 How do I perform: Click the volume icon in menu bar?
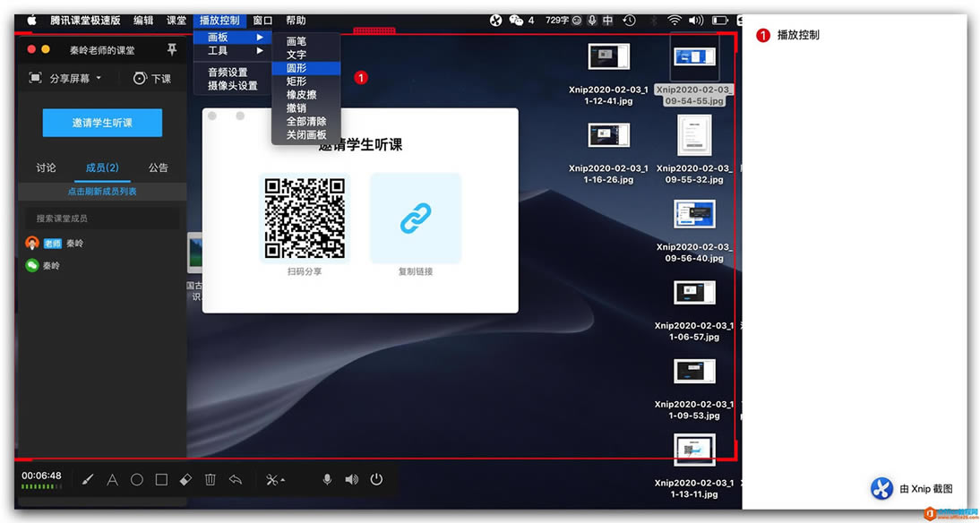tap(696, 21)
